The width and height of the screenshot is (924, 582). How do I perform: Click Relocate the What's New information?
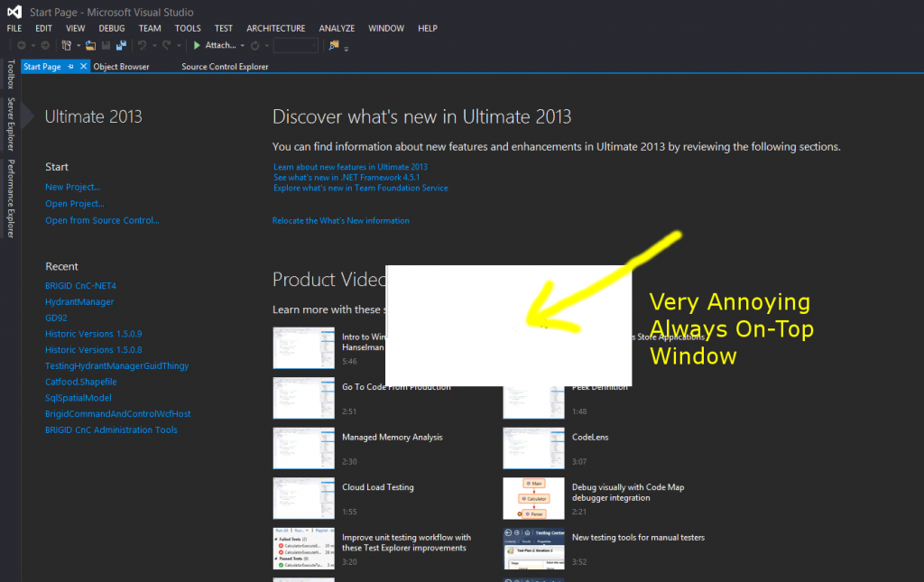pos(340,220)
